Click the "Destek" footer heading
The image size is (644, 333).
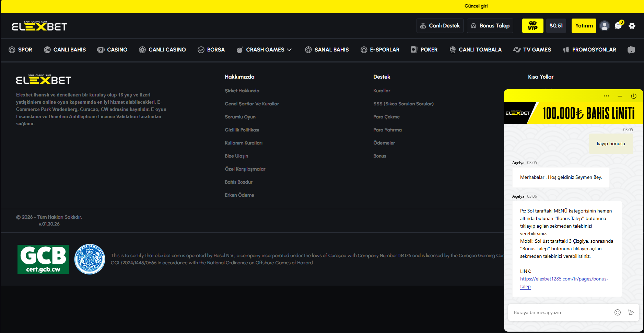coord(382,77)
